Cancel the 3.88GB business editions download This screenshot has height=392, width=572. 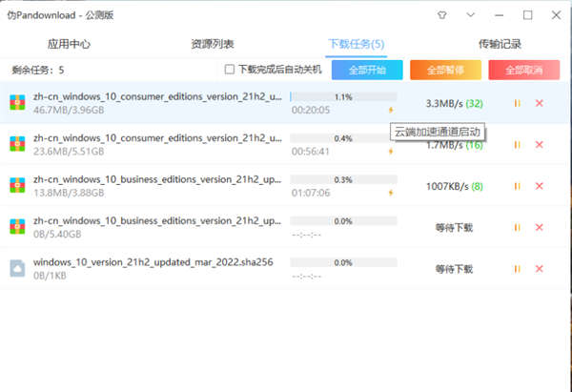coord(540,186)
